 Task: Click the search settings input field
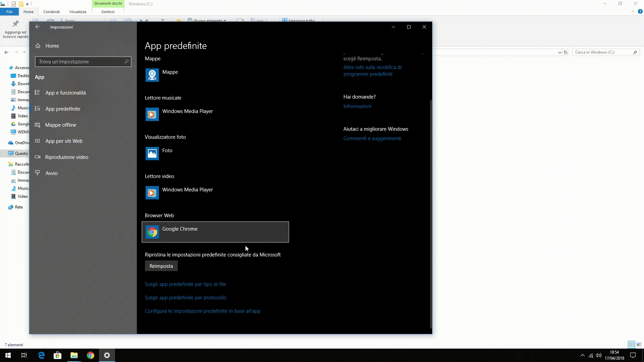tap(83, 61)
